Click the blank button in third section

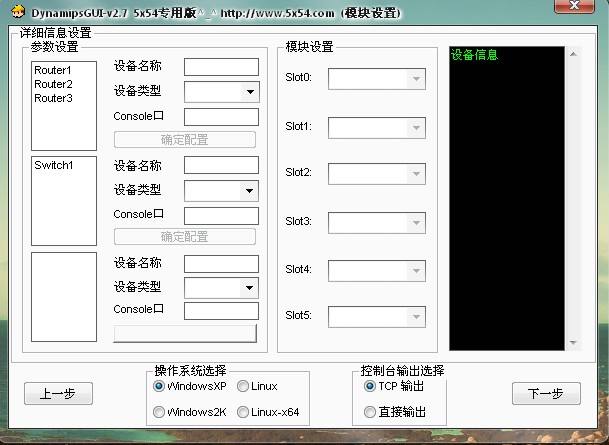185,334
